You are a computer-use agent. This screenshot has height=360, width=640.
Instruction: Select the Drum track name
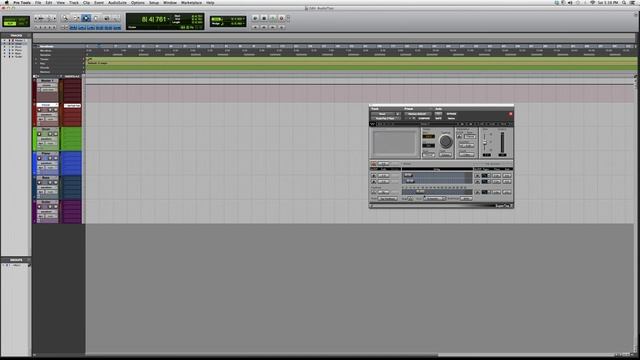46,129
